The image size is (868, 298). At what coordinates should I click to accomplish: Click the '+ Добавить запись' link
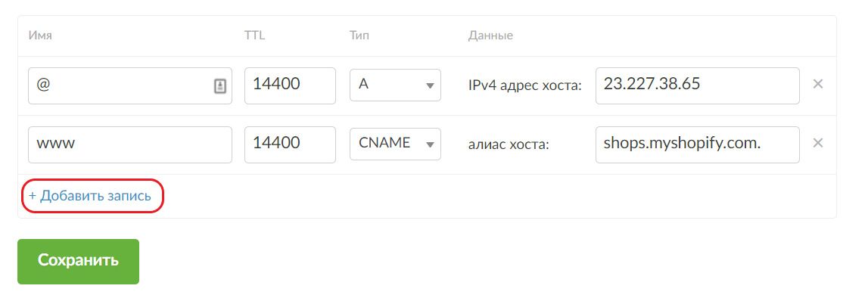[90, 196]
